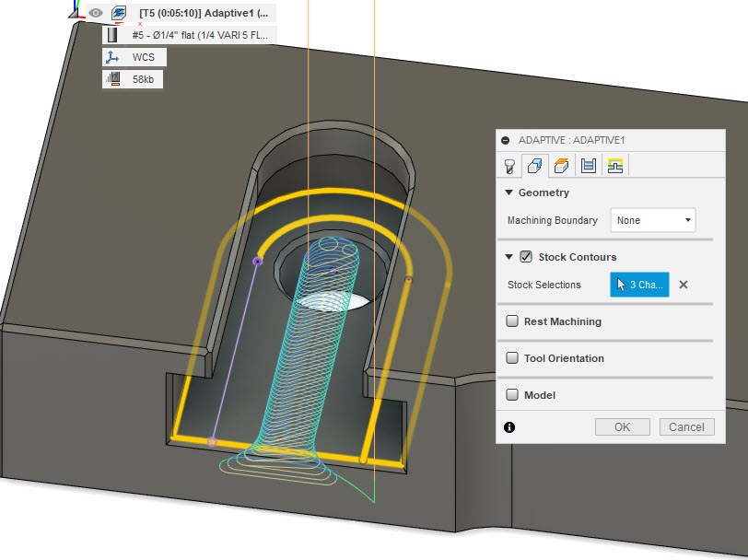Clear the 3 Chains stock selection

(683, 285)
